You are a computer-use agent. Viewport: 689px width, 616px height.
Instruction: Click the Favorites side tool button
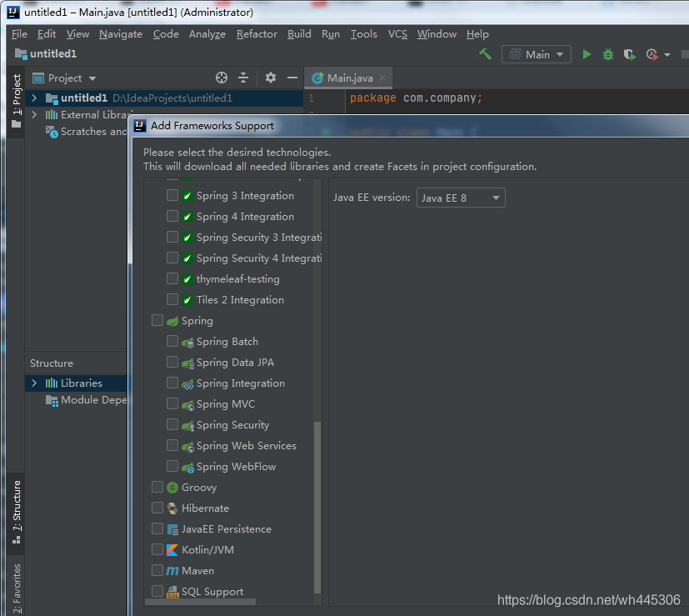(17, 588)
